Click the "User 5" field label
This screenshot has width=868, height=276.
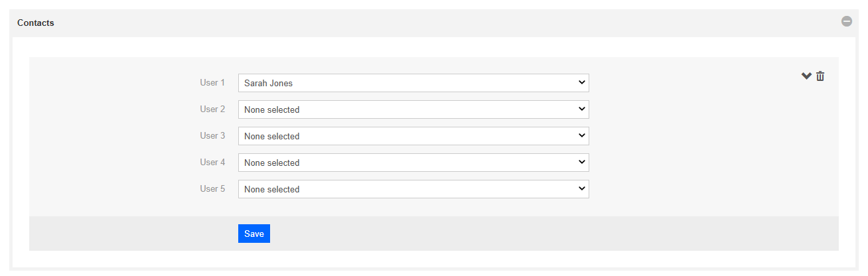[x=212, y=189]
